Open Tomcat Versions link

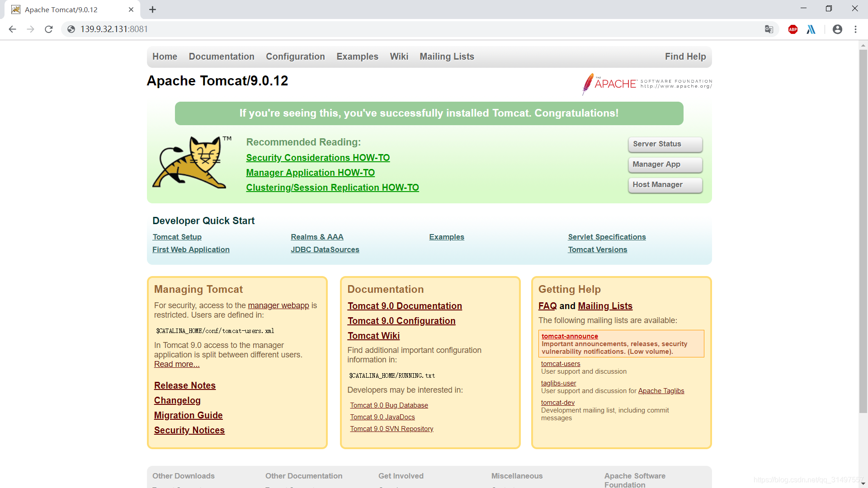click(597, 249)
